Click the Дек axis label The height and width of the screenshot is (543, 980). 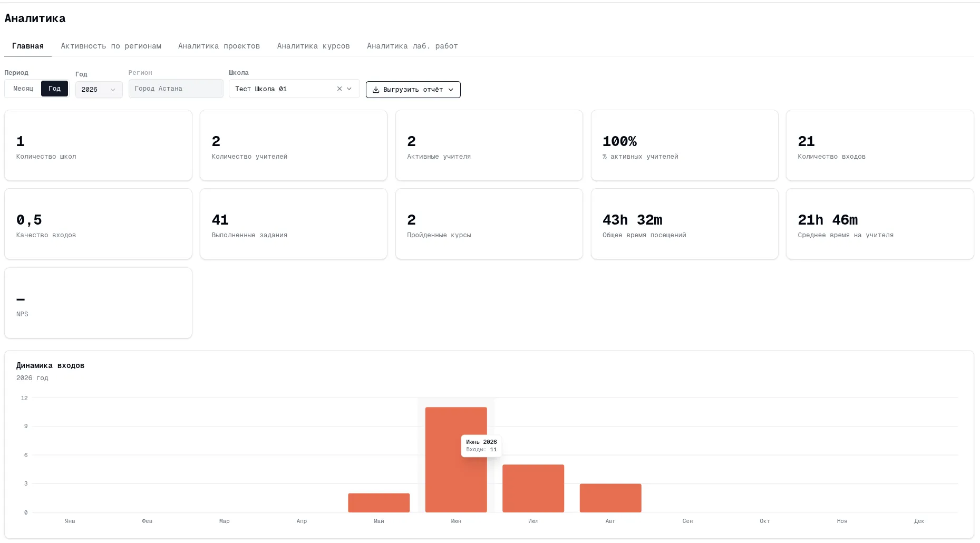click(x=919, y=521)
